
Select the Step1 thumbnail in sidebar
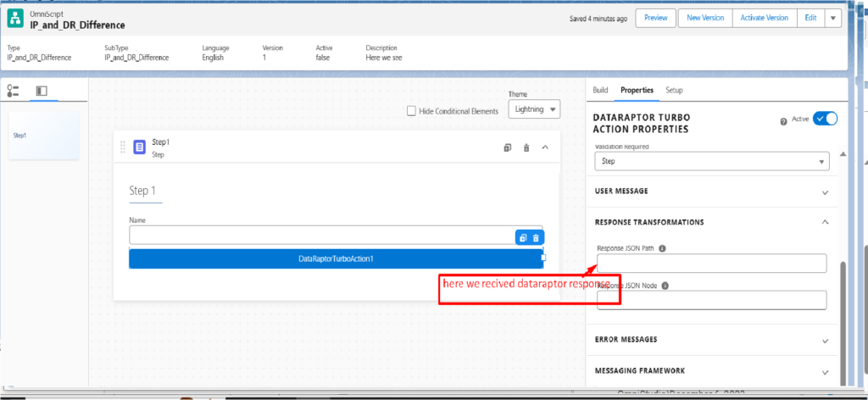(x=44, y=136)
